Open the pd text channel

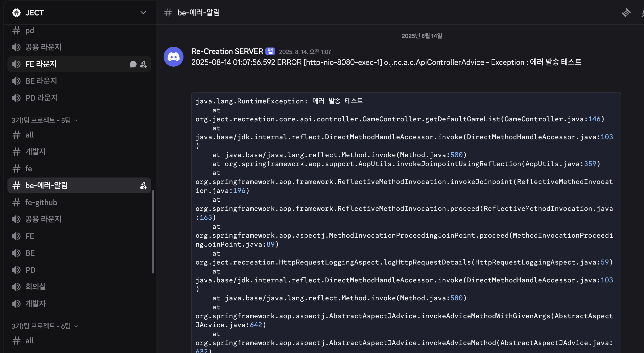[30, 31]
